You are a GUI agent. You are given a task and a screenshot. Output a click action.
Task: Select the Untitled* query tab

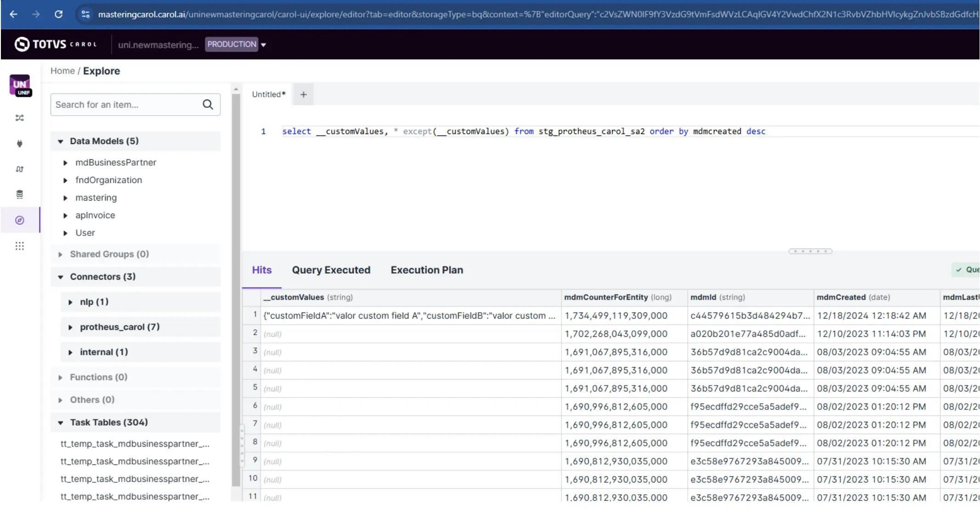269,94
